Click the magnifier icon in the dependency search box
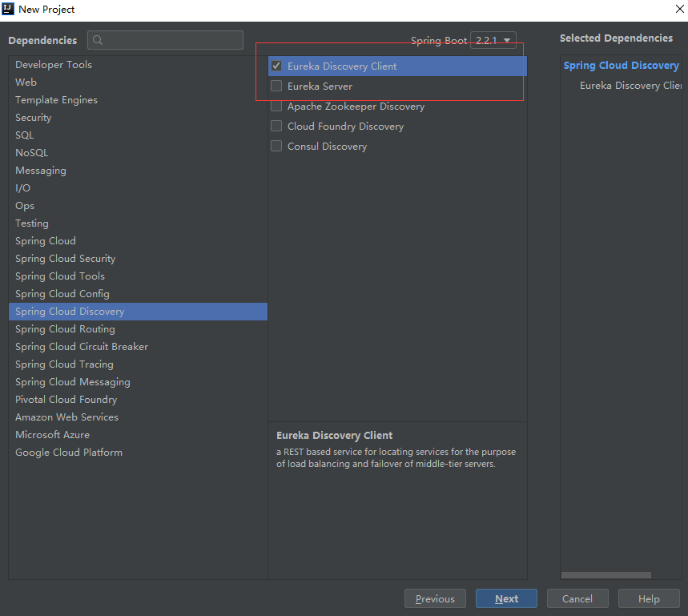688x616 pixels. (x=98, y=40)
